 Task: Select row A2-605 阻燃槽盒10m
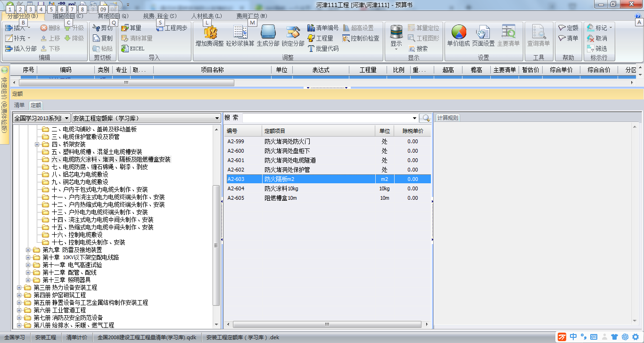(328, 198)
